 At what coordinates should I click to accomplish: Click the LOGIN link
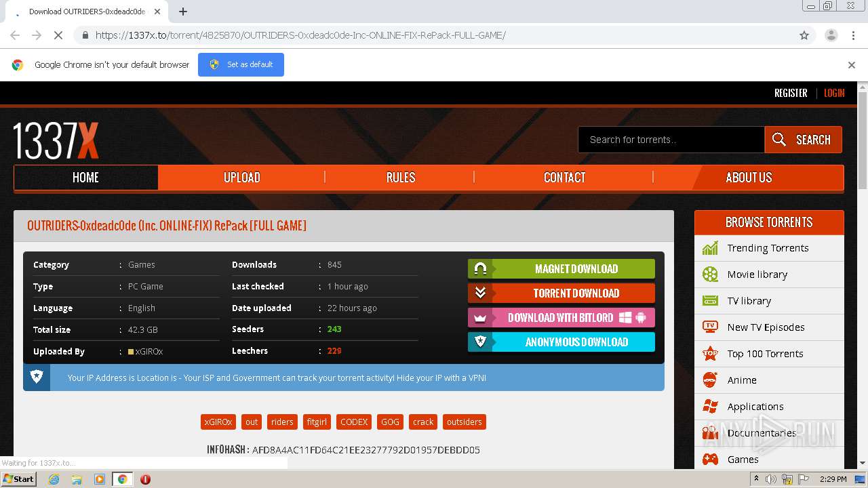(x=834, y=94)
